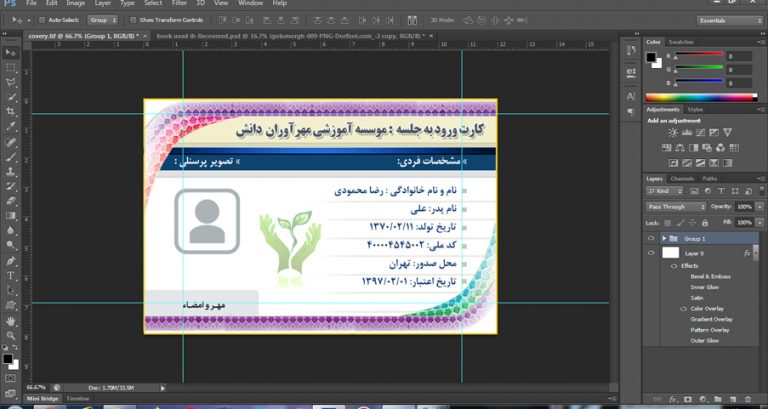Screen dimensions: 768x409
Task: Open the Kind filter dropdown in Layers
Action: pos(665,191)
